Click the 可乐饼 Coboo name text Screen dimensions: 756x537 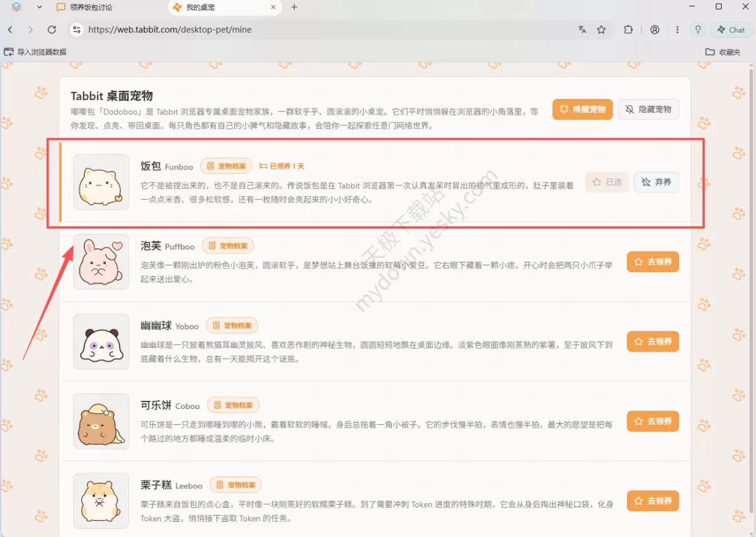pyautogui.click(x=170, y=405)
